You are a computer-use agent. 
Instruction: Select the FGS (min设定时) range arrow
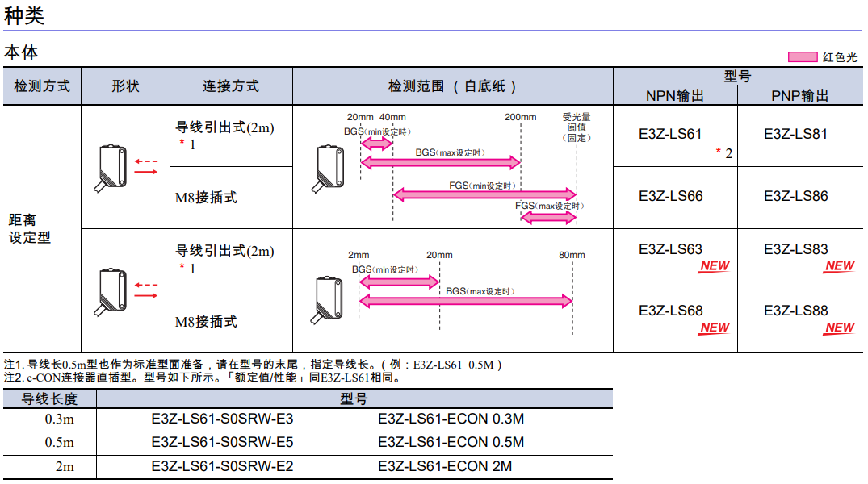[484, 194]
